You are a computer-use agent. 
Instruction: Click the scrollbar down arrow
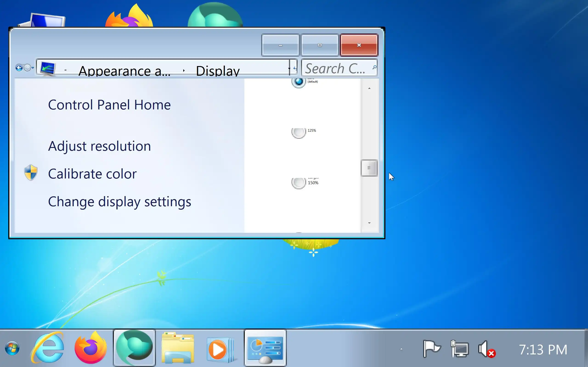point(369,223)
